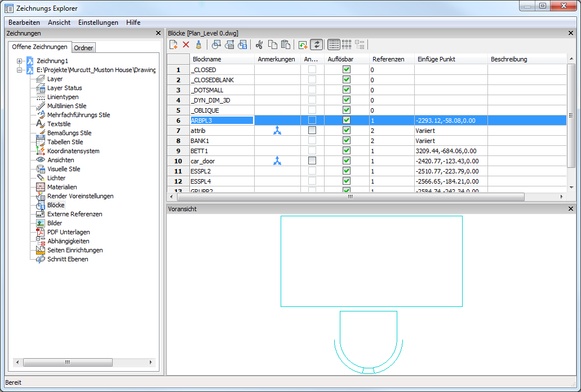Expand the Zeichnung1 tree node
The width and height of the screenshot is (581, 392).
pyautogui.click(x=20, y=61)
